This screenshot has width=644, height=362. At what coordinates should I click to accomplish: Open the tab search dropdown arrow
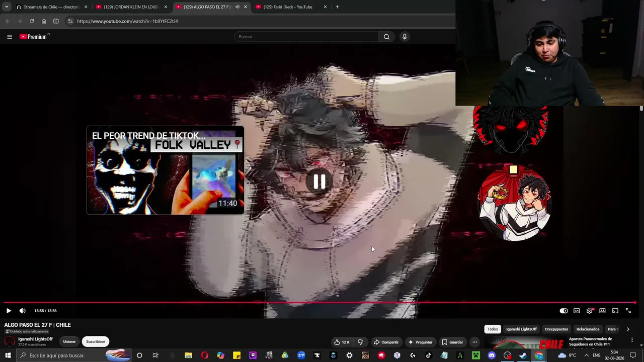pyautogui.click(x=7, y=7)
